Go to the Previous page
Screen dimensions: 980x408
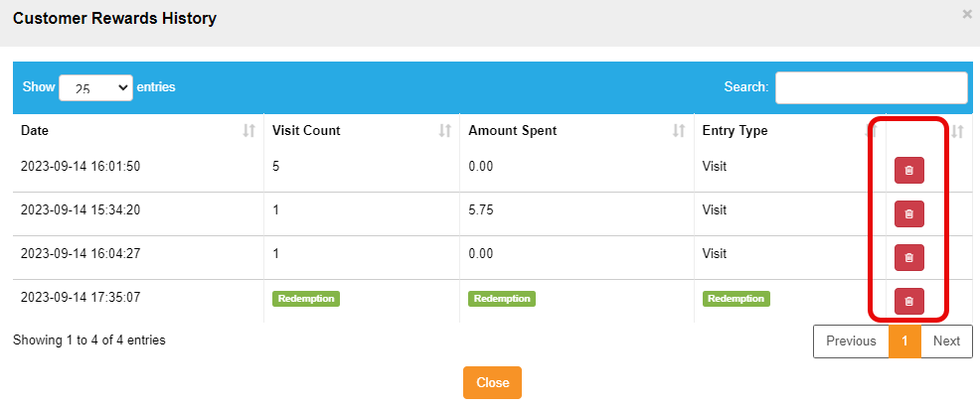pos(851,341)
